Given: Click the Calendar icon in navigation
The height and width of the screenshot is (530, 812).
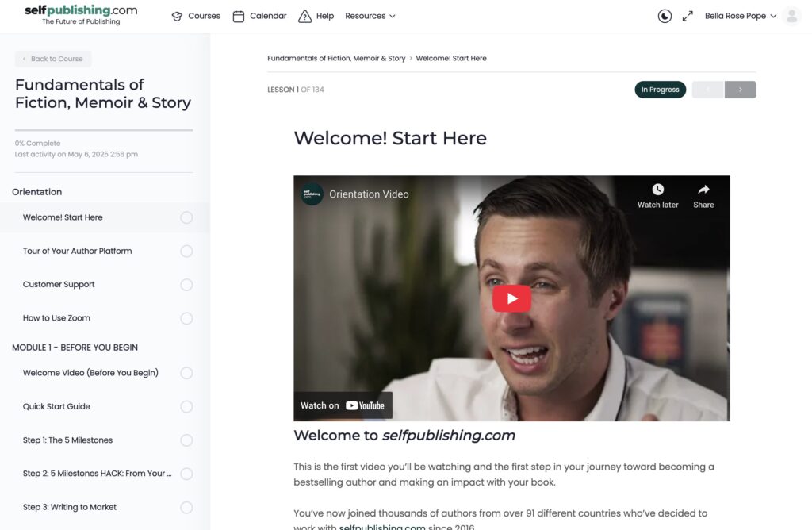Looking at the screenshot, I should pos(238,16).
